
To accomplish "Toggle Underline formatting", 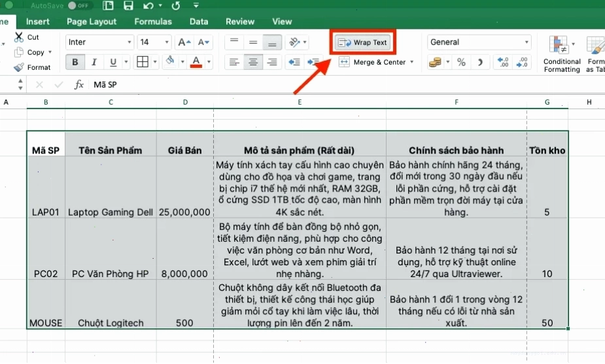I will [113, 62].
